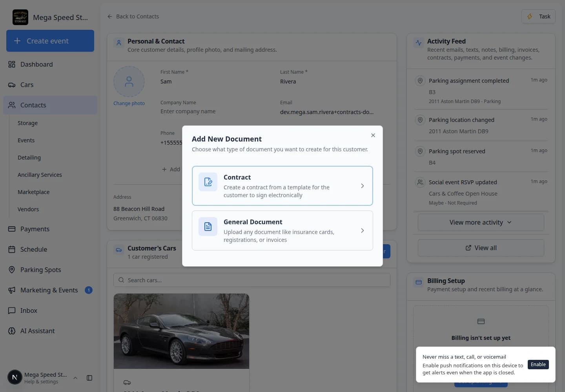
Task: Toggle the sidebar collapse panel icon
Action: 89,378
